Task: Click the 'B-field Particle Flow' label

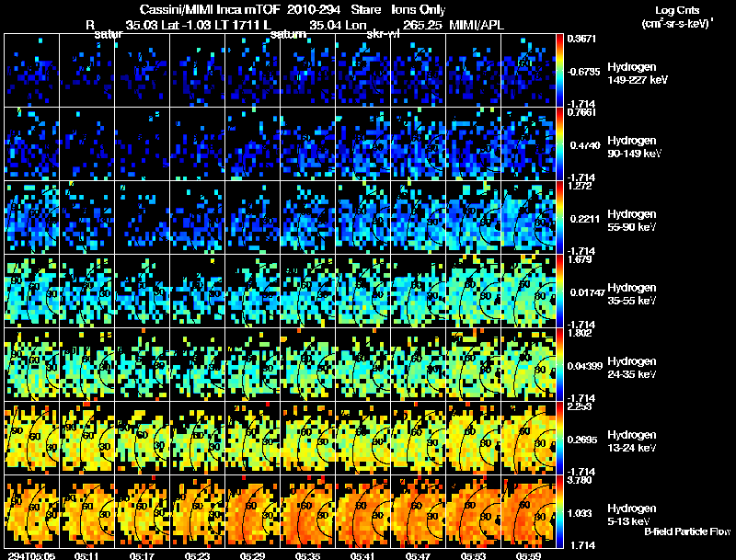Action: pos(687,531)
